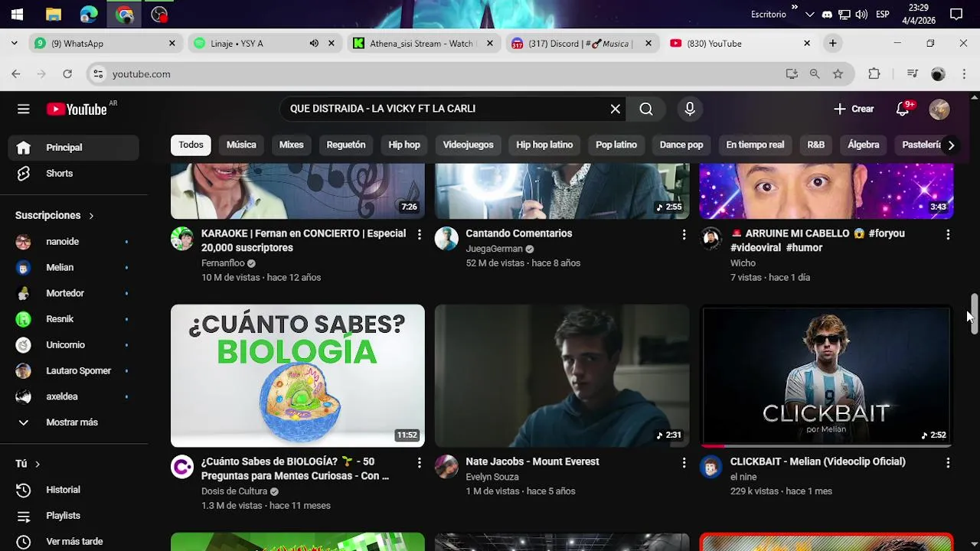Open the YouTube hamburger guide menu
The image size is (980, 551).
24,109
